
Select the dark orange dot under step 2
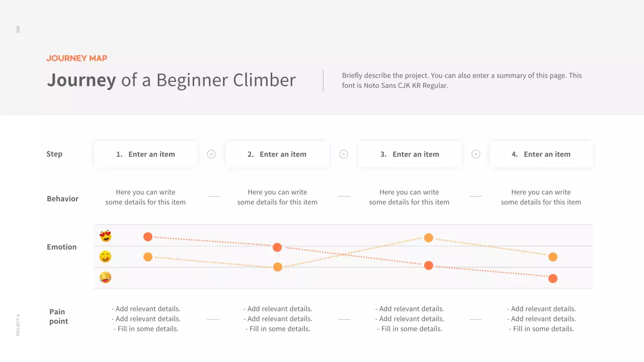pos(277,247)
